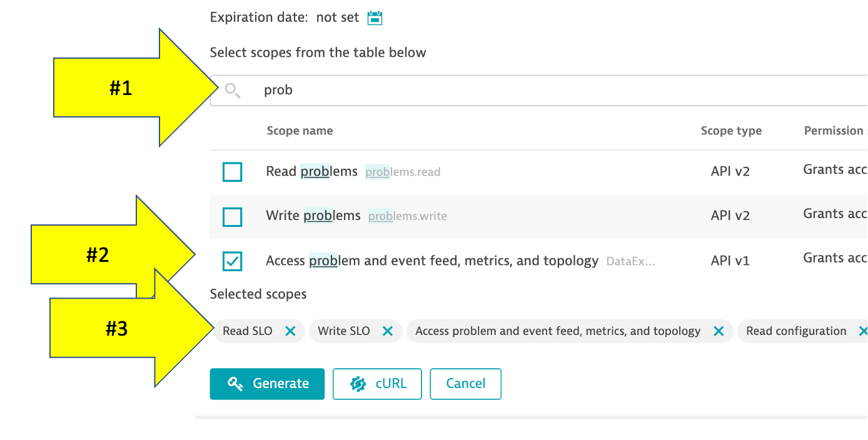Click the Generate token button
Screen dimensions: 868x440
pyautogui.click(x=267, y=384)
